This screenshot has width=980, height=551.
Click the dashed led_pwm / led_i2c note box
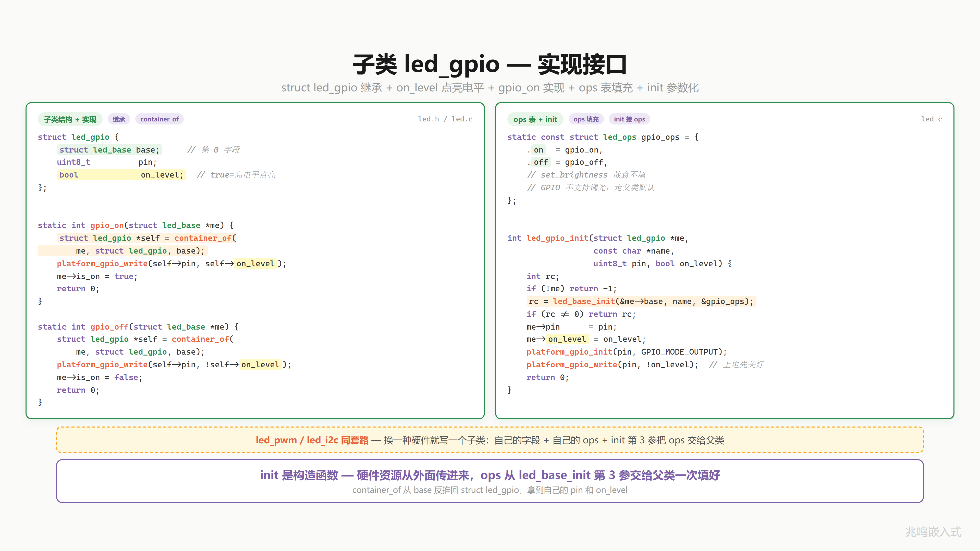(x=490, y=440)
